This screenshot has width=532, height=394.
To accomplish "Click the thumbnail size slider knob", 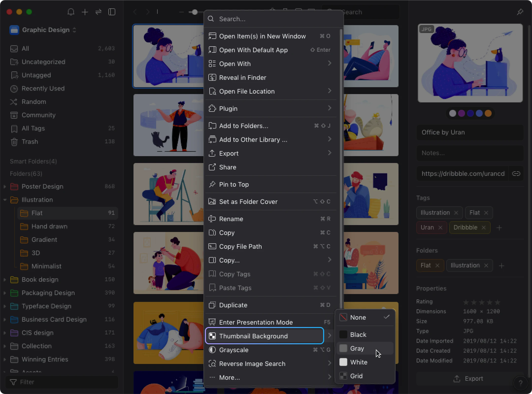I will (x=195, y=12).
